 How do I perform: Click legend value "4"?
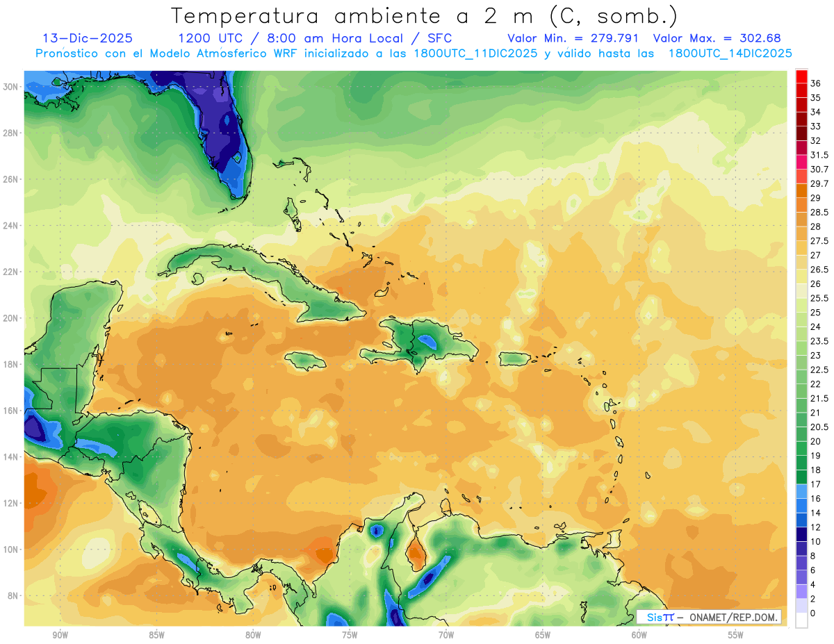814,584
